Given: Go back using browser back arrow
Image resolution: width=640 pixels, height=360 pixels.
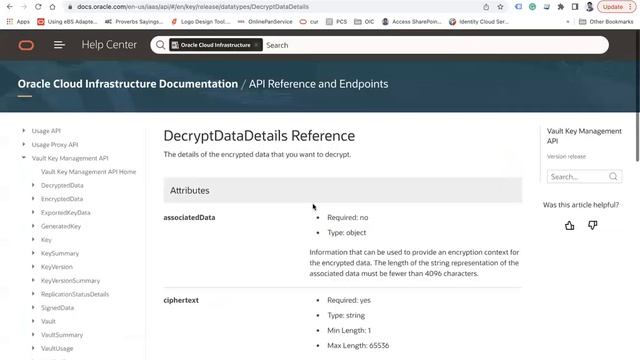Looking at the screenshot, I should pos(9,7).
